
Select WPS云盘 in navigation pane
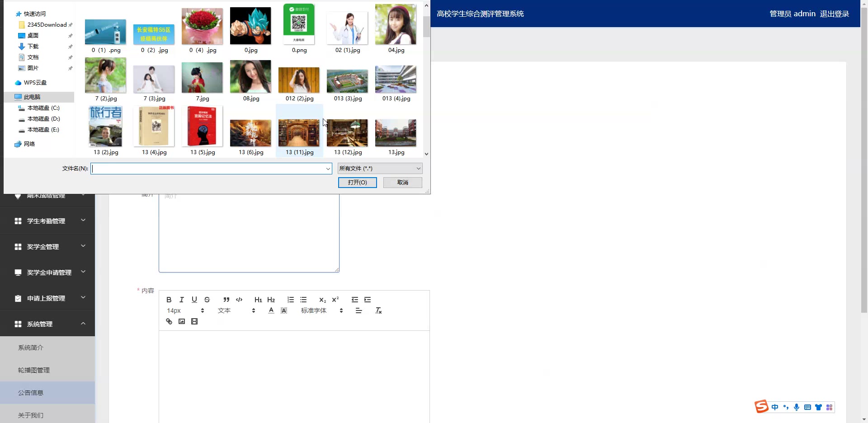coord(35,83)
